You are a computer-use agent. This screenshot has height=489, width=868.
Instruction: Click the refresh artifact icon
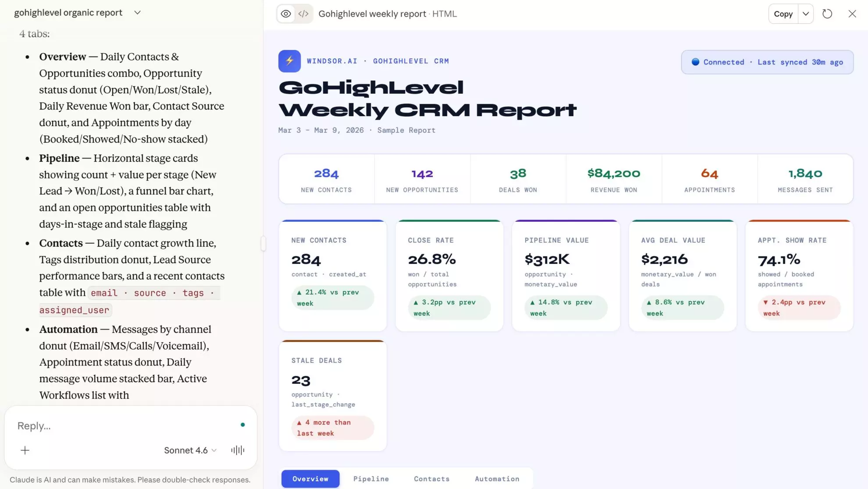(x=827, y=14)
